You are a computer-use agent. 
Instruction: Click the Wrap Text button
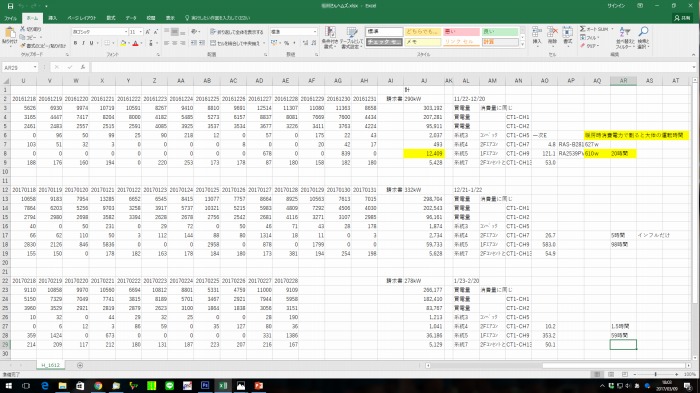(x=237, y=32)
